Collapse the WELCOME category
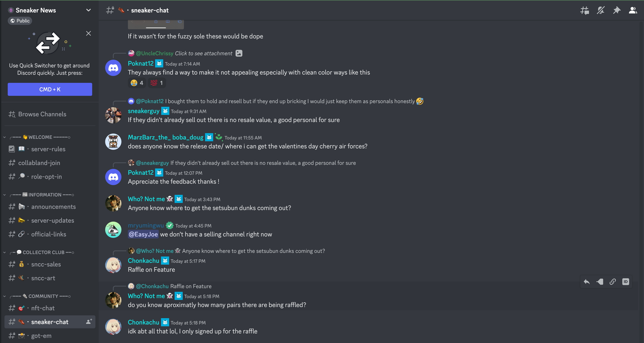This screenshot has width=644, height=343. tap(5, 137)
